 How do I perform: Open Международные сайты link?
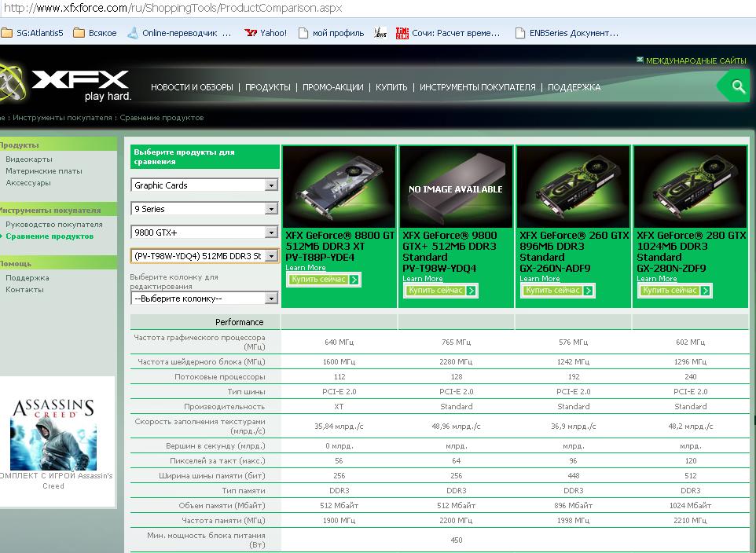(692, 60)
